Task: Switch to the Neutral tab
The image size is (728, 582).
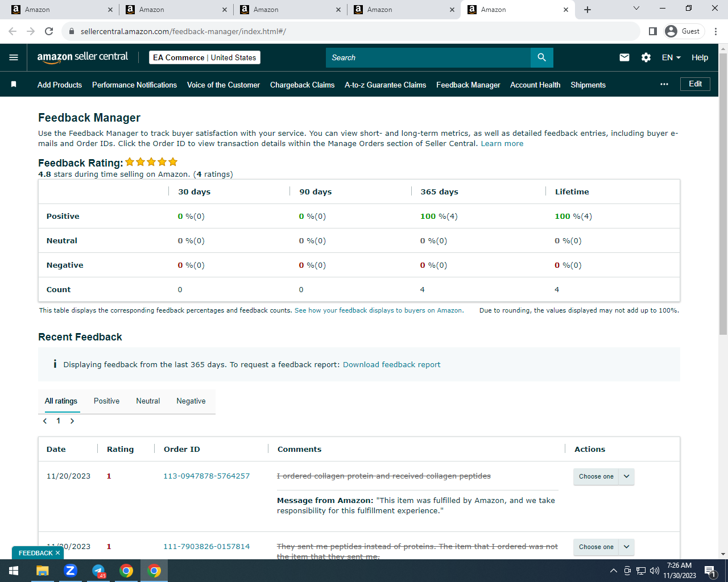Action: [x=148, y=401]
